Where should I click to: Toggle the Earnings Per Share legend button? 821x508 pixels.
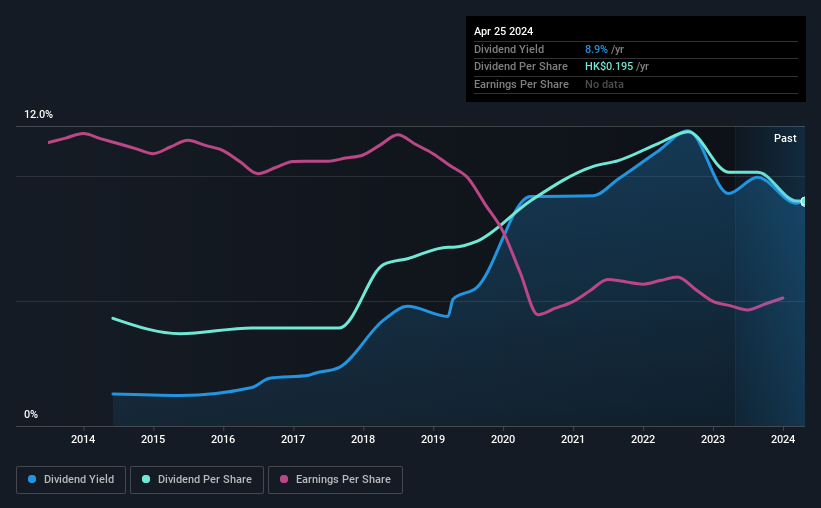tap(335, 480)
